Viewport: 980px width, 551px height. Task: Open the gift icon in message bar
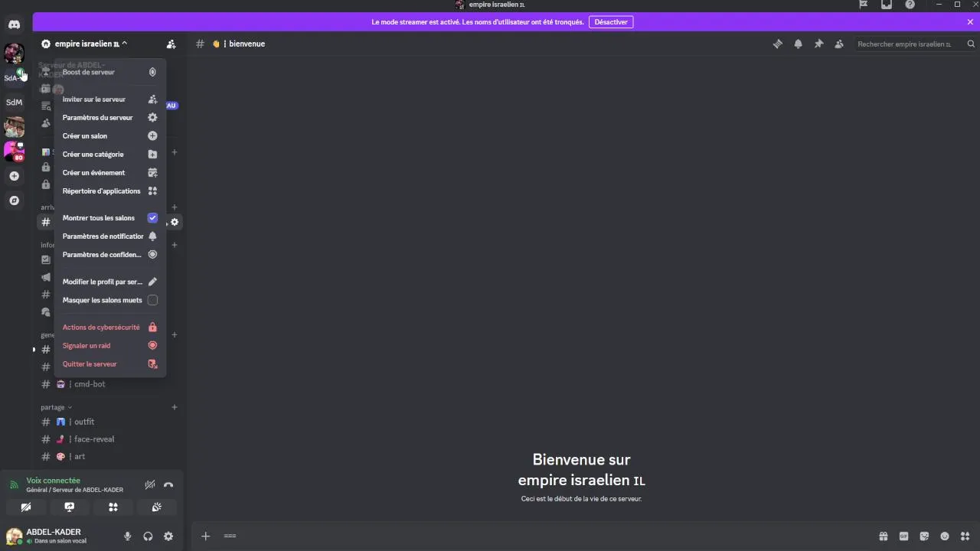[883, 536]
